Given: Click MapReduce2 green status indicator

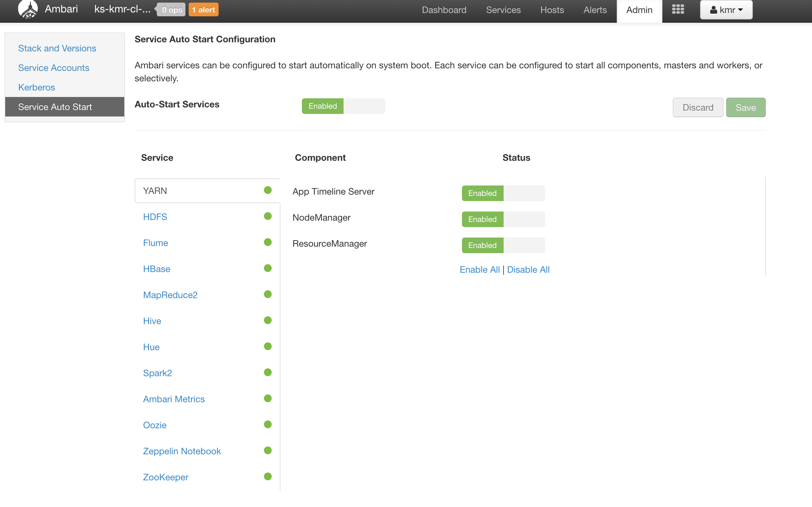Looking at the screenshot, I should pyautogui.click(x=267, y=295).
